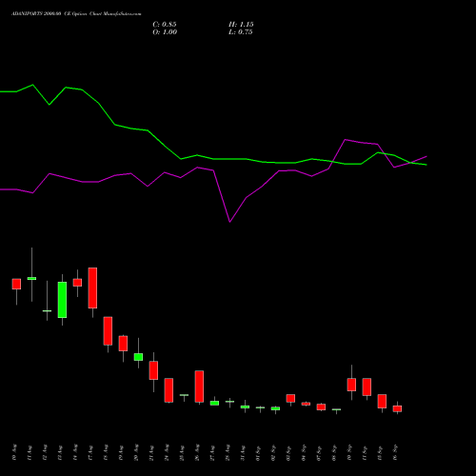Select the high value H: 1.15
476x476 pixels.
click(x=241, y=25)
